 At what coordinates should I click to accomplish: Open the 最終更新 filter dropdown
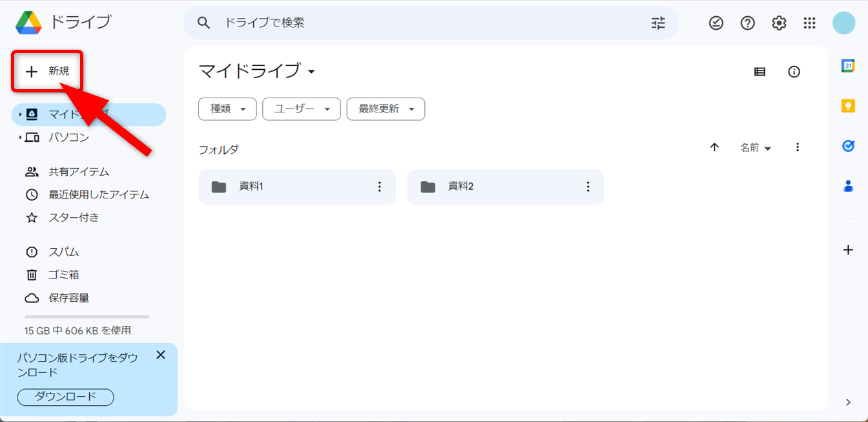tap(386, 109)
